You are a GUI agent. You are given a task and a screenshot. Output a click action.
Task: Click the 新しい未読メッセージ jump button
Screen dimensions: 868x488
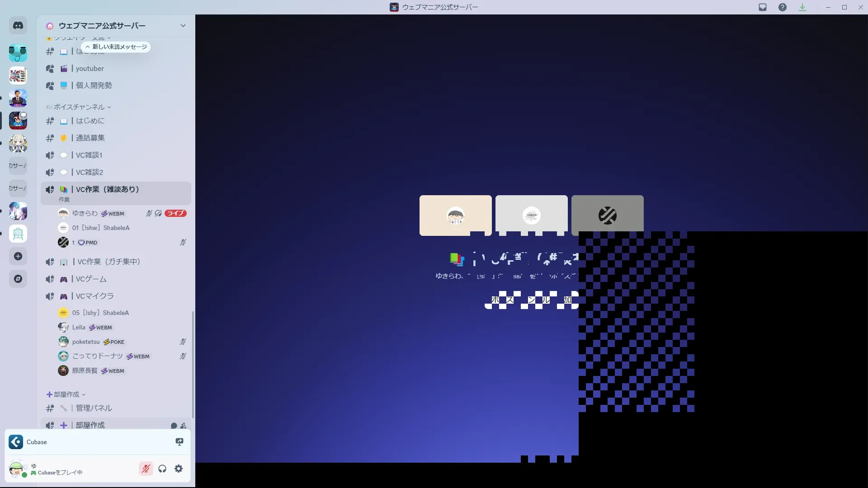point(116,47)
